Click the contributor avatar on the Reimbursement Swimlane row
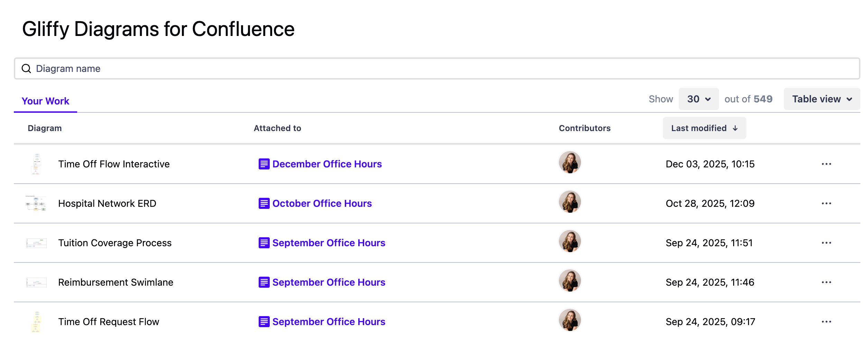 coord(570,282)
